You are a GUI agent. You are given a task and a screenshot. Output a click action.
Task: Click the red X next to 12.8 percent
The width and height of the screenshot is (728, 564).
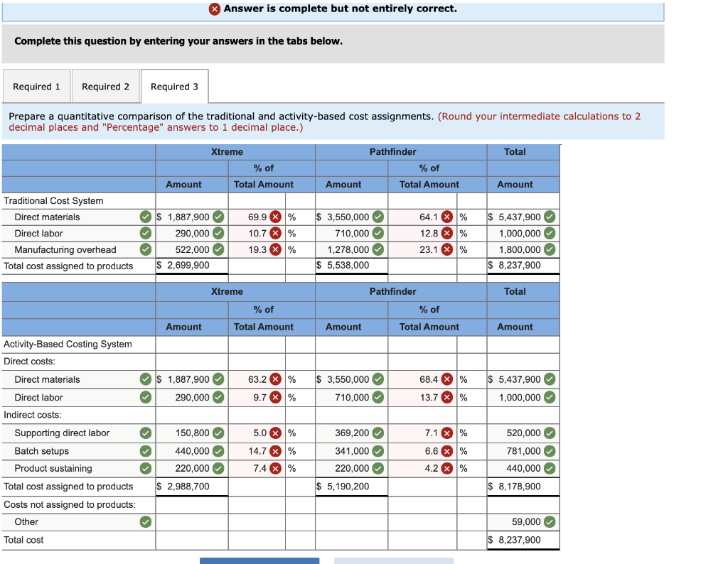coord(447,233)
